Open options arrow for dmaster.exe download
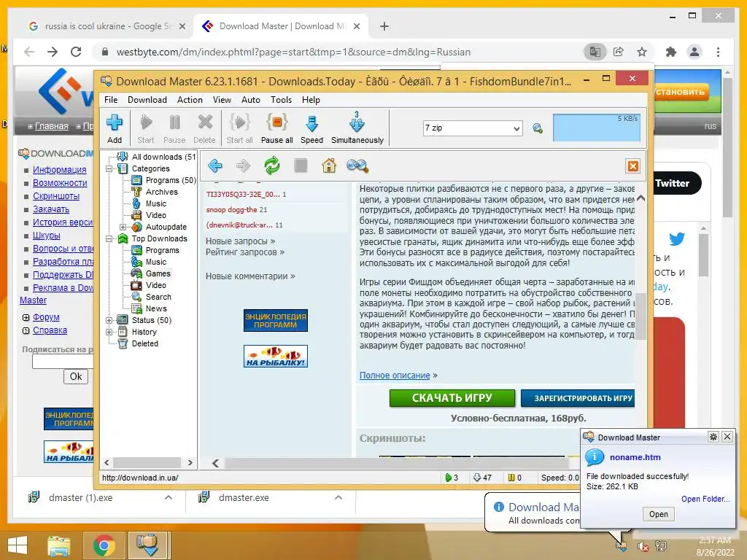This screenshot has width=747, height=560. coord(338,497)
